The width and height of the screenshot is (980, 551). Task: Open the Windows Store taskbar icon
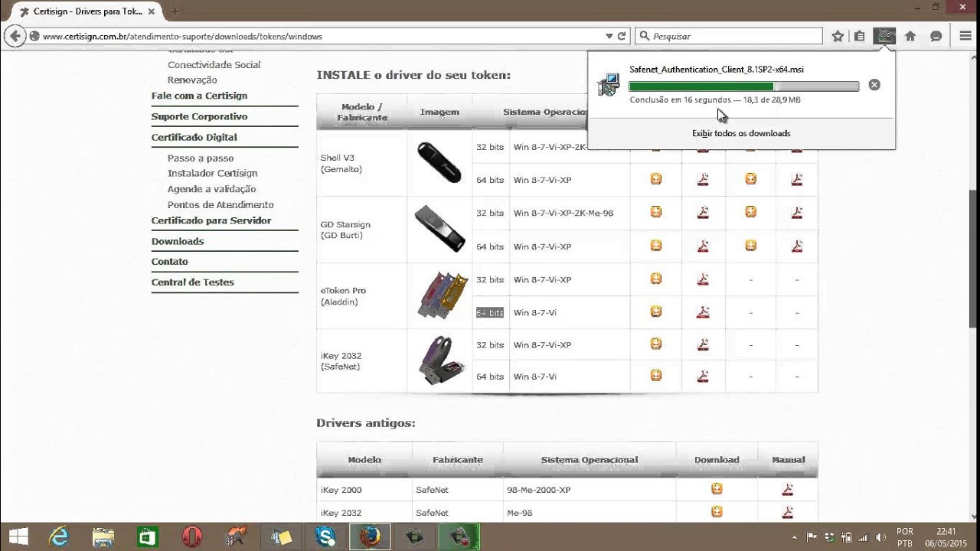tap(147, 536)
